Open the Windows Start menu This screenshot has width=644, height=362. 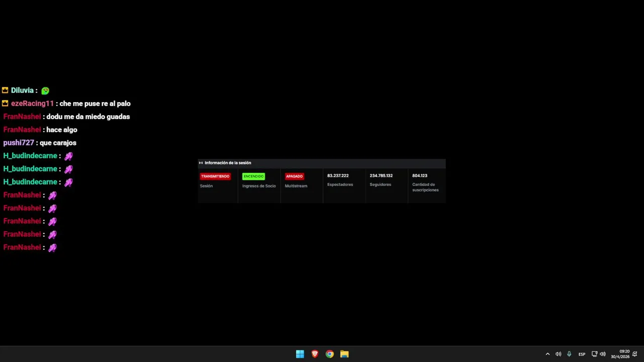pyautogui.click(x=300, y=354)
